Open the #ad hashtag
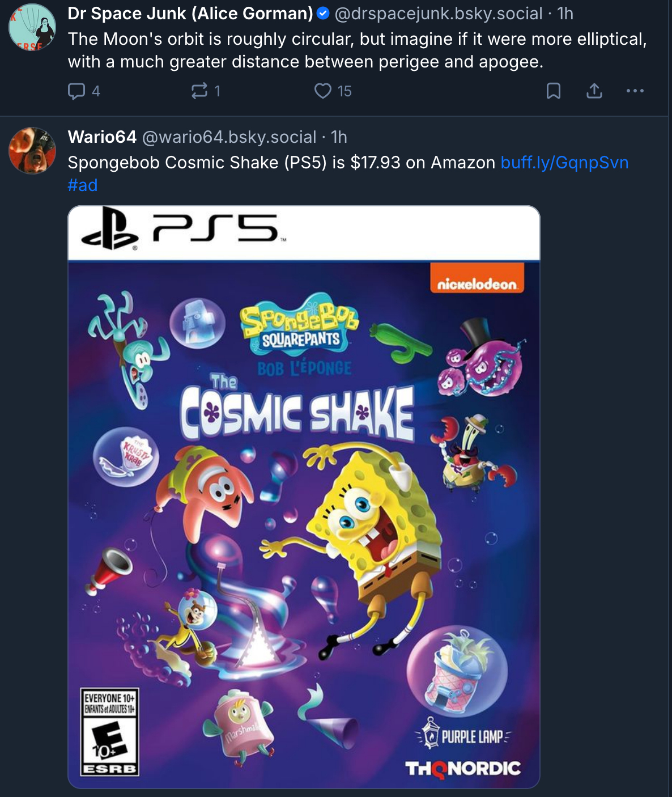The width and height of the screenshot is (672, 797). click(x=83, y=185)
